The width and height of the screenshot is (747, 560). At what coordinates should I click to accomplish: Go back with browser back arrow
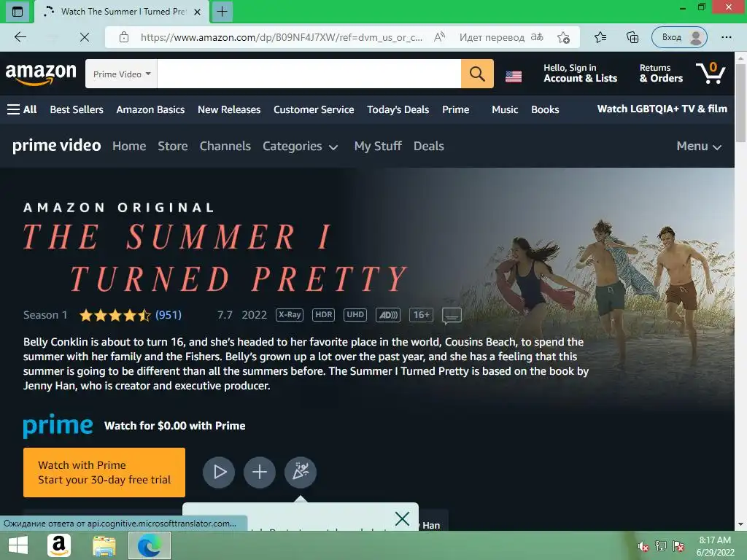tap(20, 37)
